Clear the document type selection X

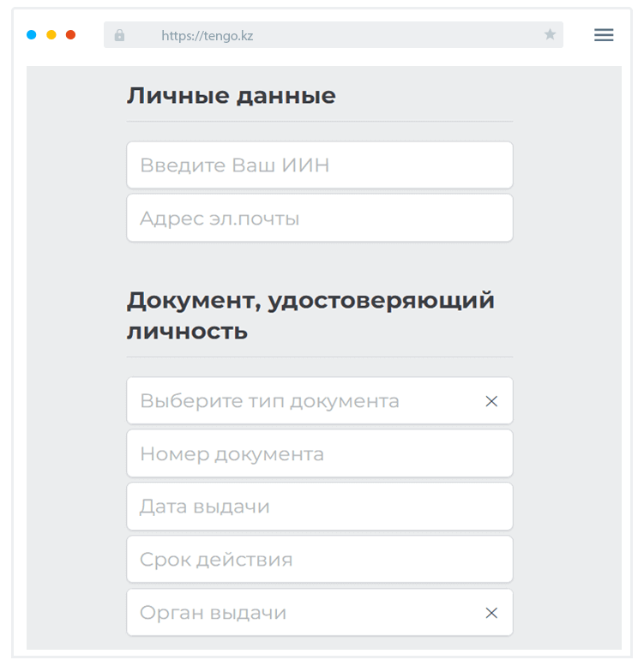point(491,401)
